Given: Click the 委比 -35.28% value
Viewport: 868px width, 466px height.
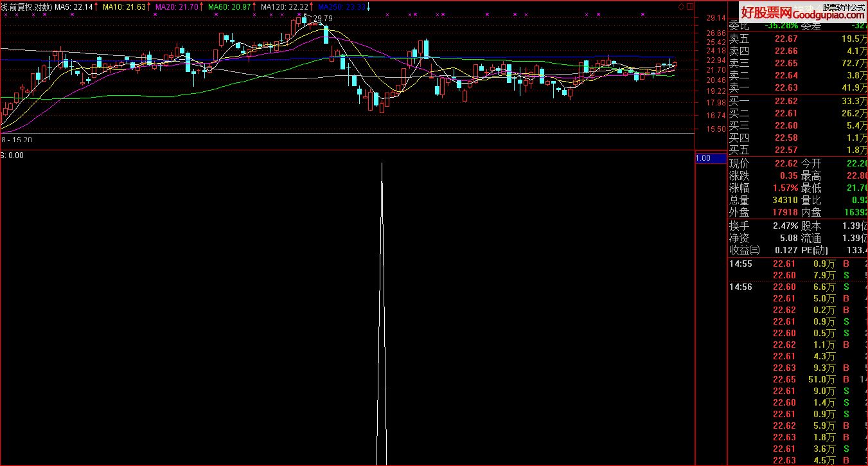Looking at the screenshot, I should [782, 26].
